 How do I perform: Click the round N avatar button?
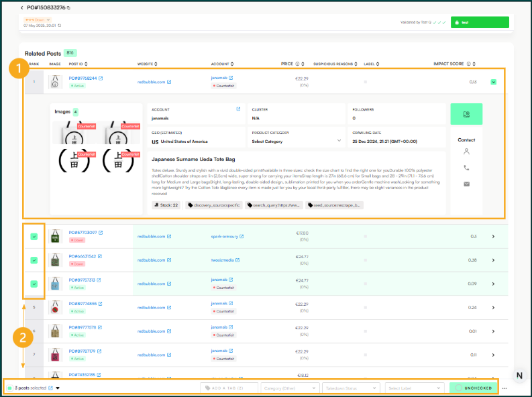(x=519, y=376)
